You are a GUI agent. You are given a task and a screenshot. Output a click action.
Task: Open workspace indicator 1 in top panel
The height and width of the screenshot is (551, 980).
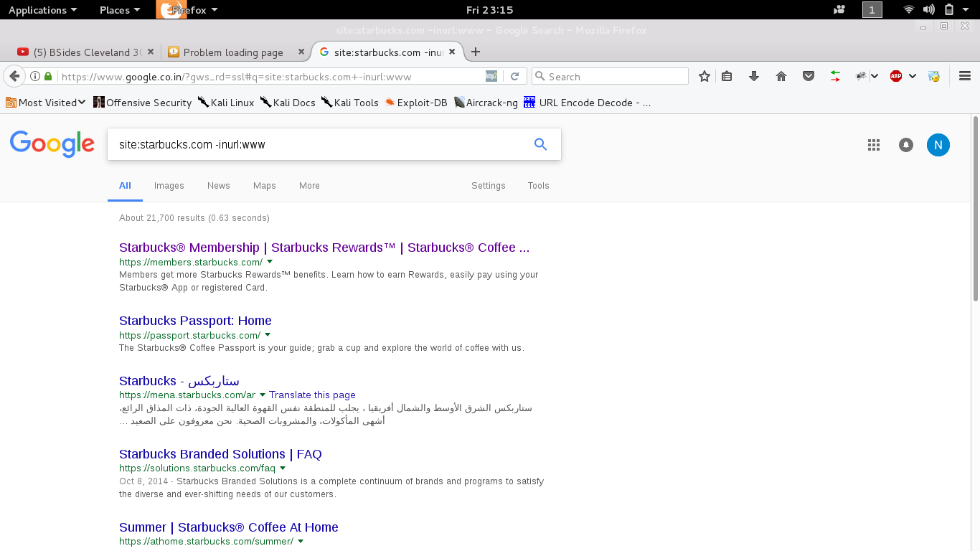pos(872,9)
